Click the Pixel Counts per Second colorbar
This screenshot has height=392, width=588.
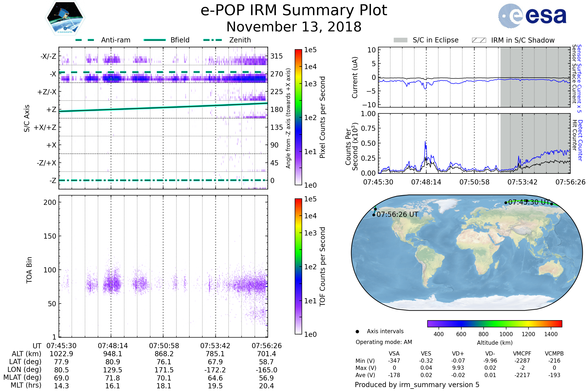coord(298,117)
